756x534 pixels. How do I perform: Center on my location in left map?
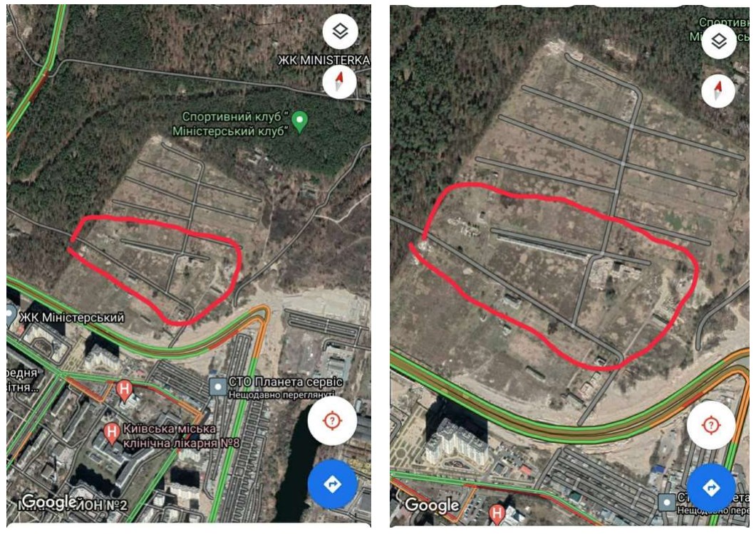pos(332,420)
